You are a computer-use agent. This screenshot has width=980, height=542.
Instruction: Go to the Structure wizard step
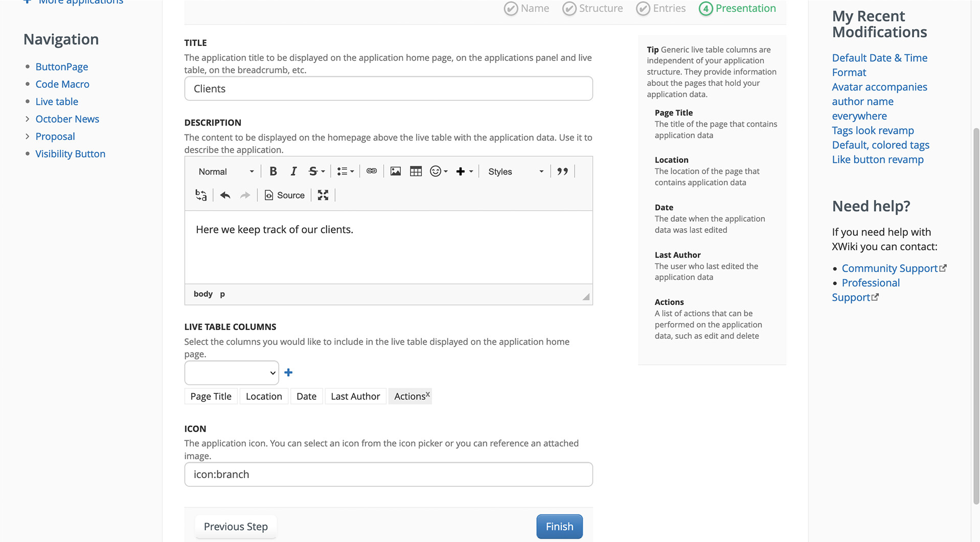592,8
